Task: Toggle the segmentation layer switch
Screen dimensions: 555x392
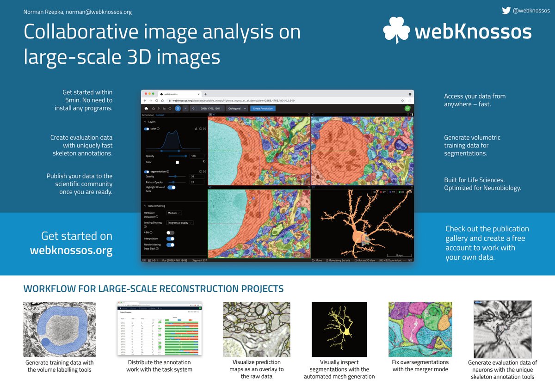Action: [147, 172]
